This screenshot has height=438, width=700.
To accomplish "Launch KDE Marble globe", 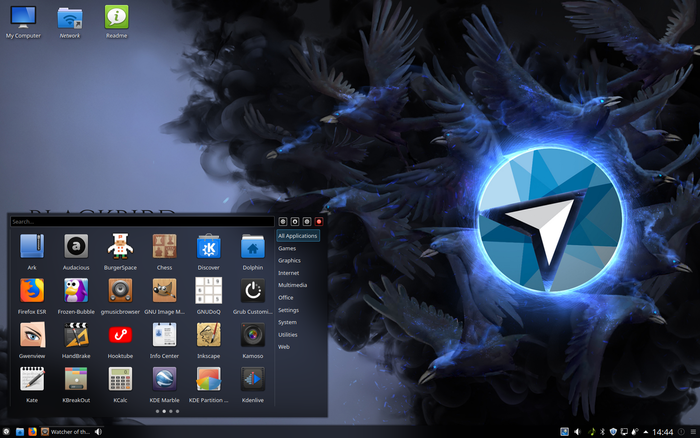I will coord(164,384).
